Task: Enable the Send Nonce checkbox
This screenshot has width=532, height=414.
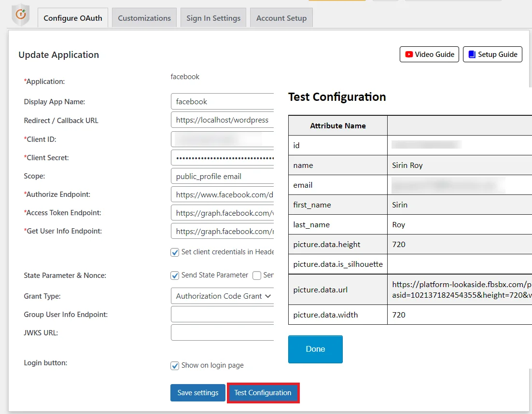Action: point(257,276)
